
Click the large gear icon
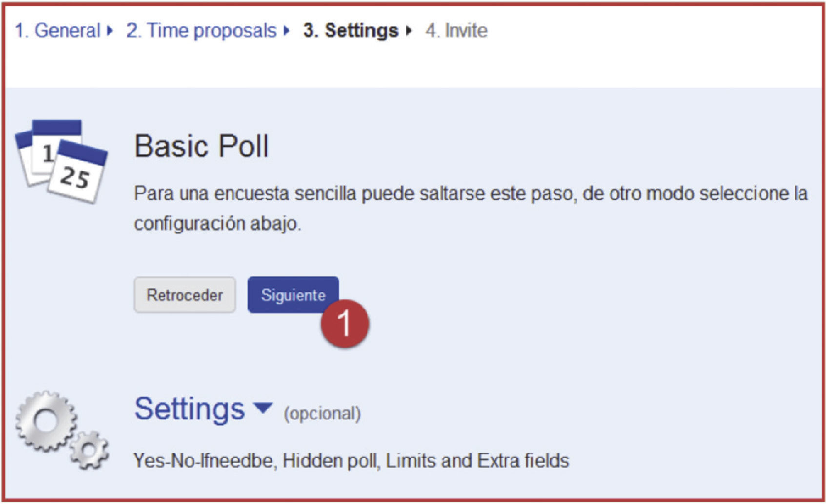coord(45,421)
